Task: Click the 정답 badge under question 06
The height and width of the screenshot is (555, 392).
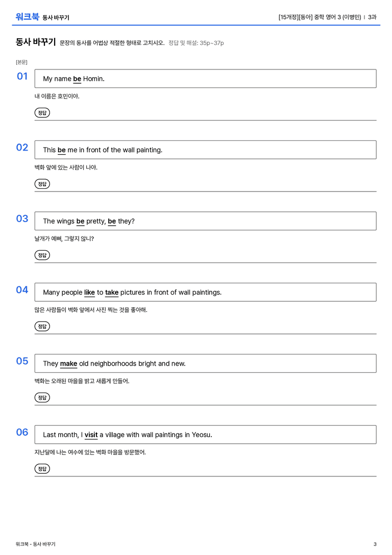Action: click(42, 468)
